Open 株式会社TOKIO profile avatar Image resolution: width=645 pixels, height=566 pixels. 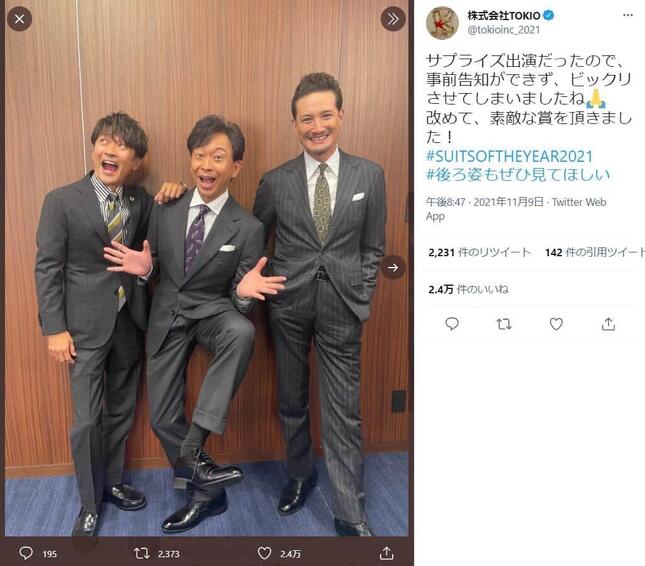coord(442,23)
